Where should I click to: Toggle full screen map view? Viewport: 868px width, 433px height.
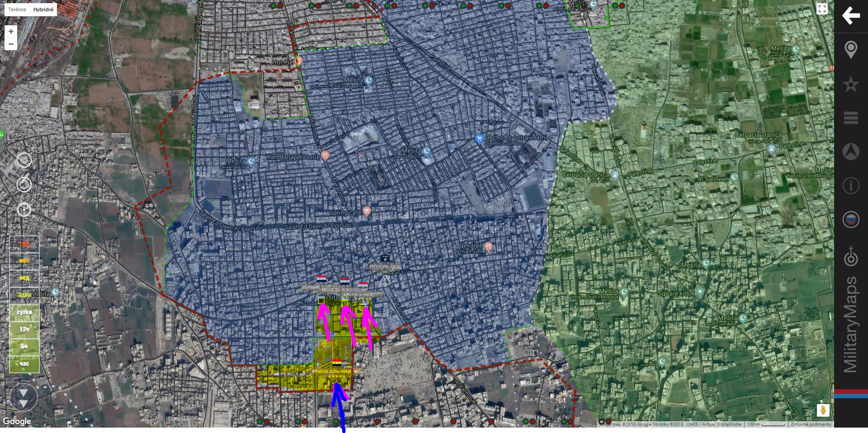[x=822, y=9]
